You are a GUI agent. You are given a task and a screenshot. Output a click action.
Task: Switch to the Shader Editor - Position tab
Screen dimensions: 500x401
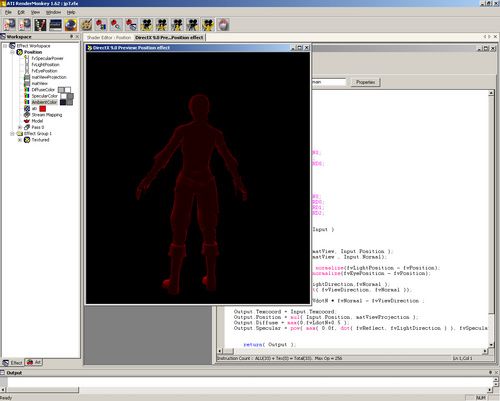[x=109, y=38]
